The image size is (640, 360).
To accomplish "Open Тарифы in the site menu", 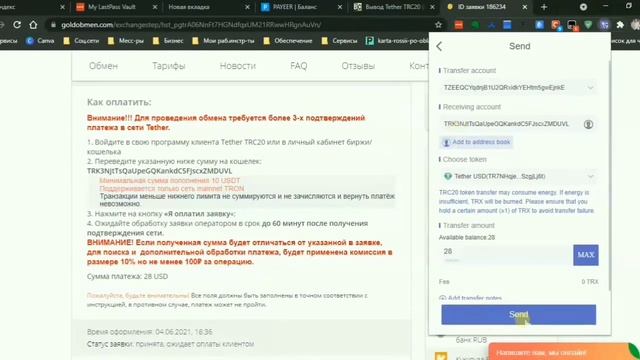I will click(169, 66).
